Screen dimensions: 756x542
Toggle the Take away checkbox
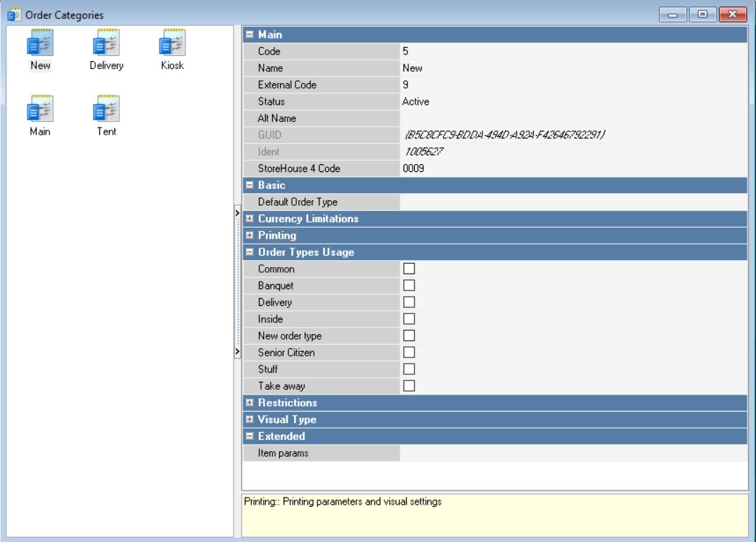409,386
